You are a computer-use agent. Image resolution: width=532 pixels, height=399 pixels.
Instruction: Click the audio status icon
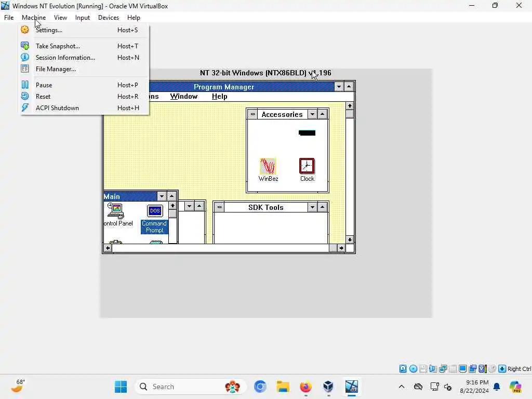433,369
